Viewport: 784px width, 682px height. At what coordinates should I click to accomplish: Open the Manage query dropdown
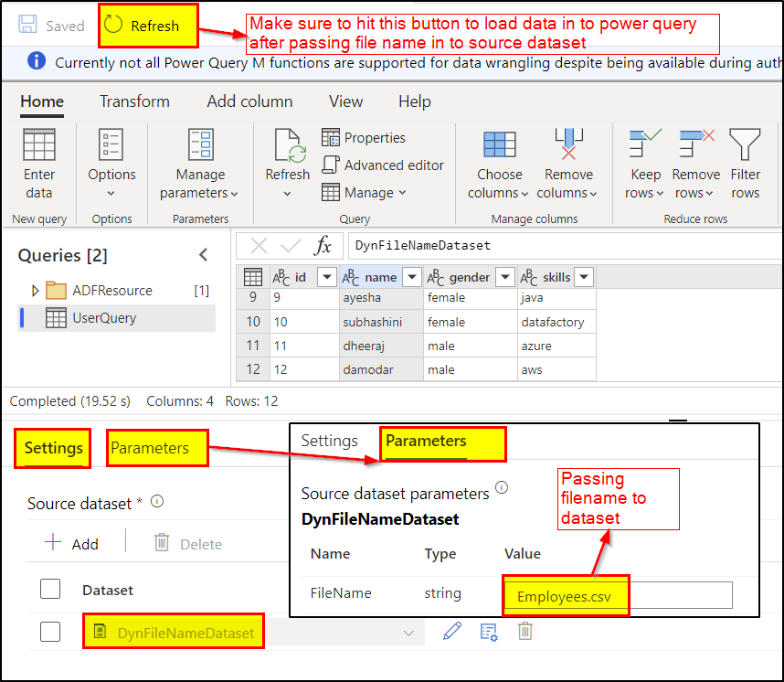(364, 193)
